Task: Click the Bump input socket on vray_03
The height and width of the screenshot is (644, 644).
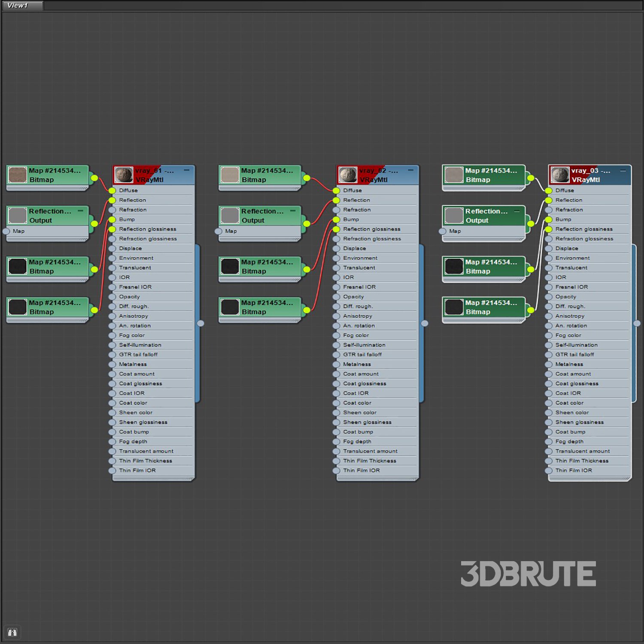Action: point(549,220)
